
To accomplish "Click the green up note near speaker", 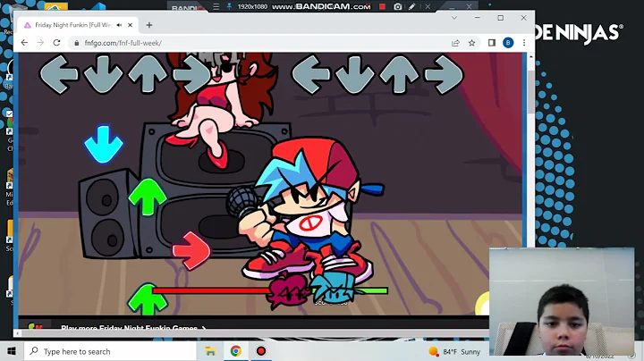I will 148,197.
